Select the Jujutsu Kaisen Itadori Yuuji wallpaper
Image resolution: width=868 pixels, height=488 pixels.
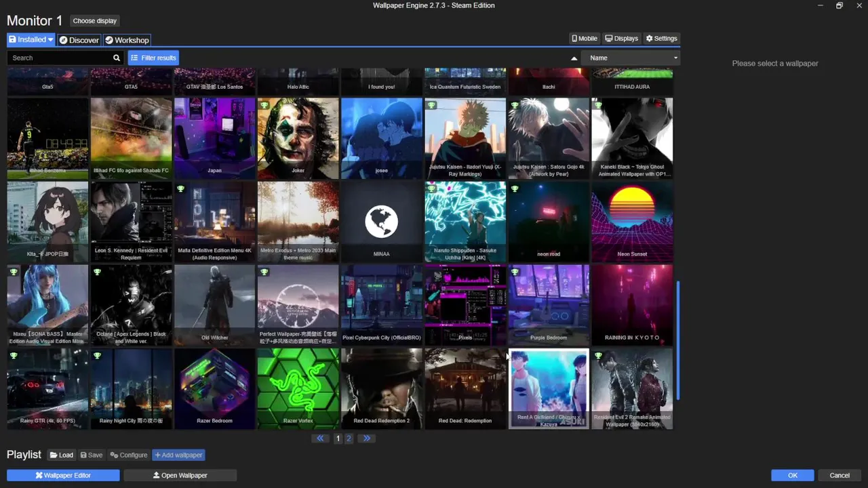click(x=465, y=138)
